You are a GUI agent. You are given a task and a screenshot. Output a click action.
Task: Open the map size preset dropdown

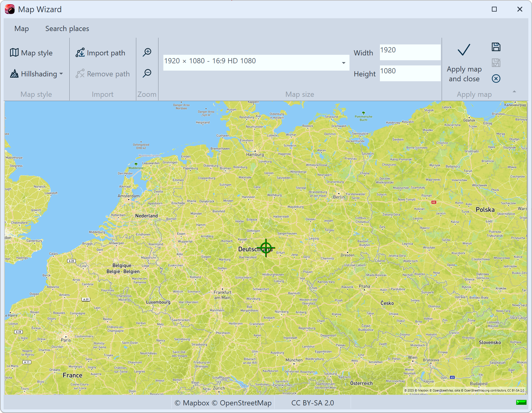click(343, 63)
